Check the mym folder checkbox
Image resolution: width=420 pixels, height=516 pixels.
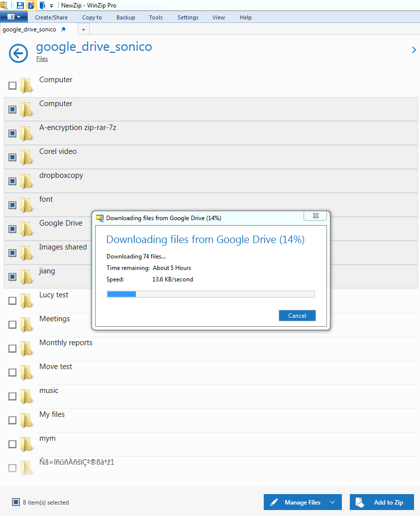tap(12, 444)
